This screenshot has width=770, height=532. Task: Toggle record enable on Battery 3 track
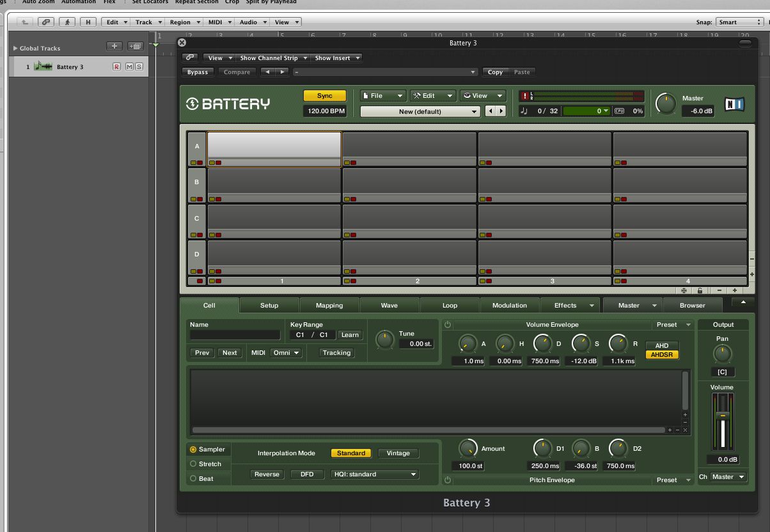point(116,66)
